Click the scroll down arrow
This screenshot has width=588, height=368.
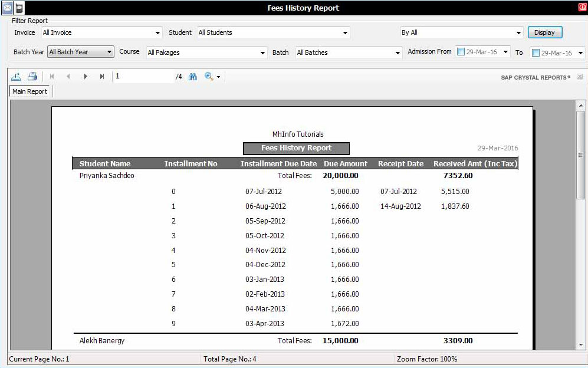click(581, 345)
